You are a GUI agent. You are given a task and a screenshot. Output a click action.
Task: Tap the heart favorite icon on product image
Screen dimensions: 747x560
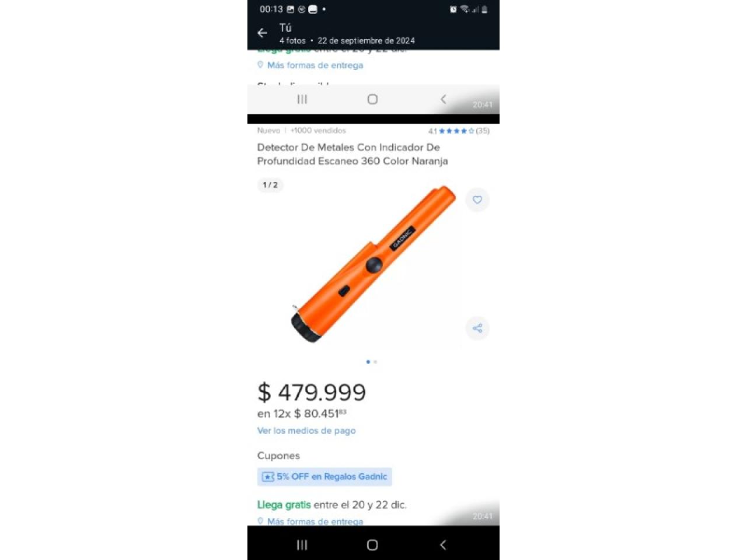(x=477, y=199)
